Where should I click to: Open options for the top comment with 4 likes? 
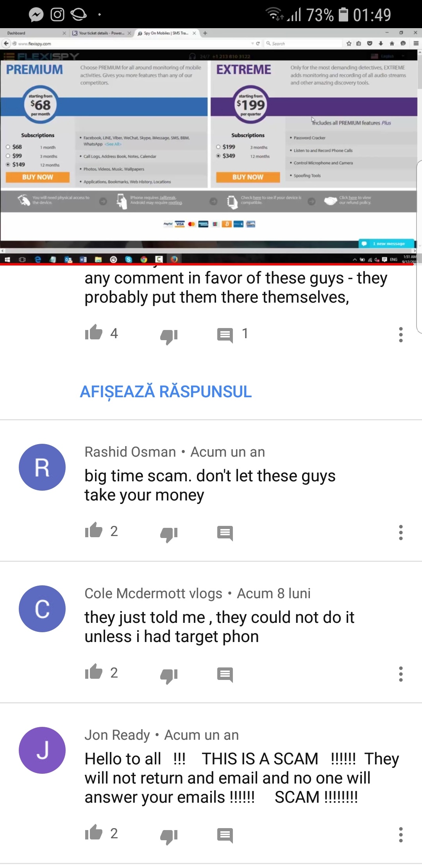(x=401, y=335)
